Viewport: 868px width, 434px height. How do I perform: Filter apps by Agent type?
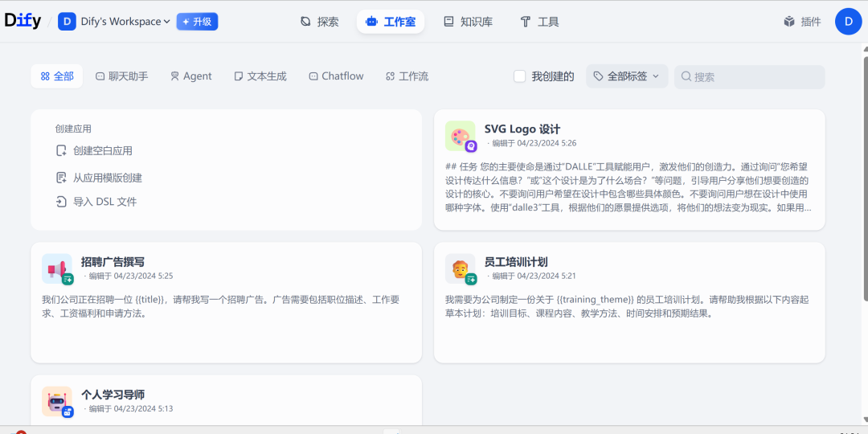point(191,76)
